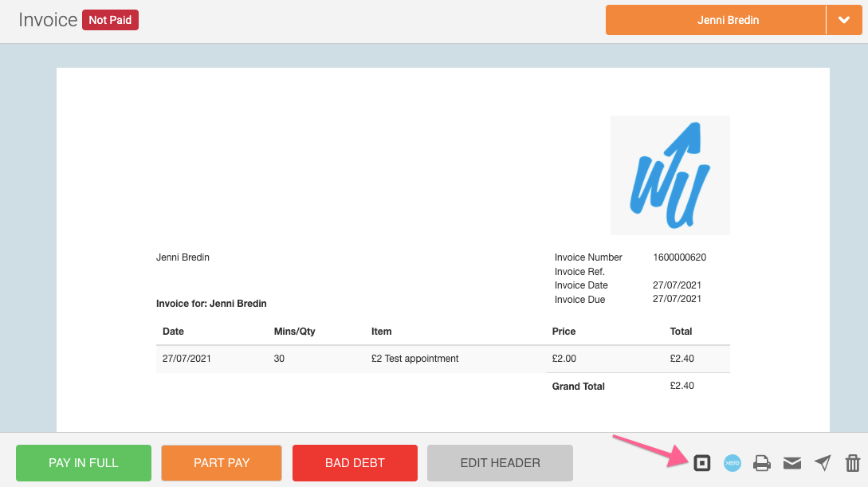Click the '£2 Test appointment' item
The image size is (868, 487).
coord(414,359)
